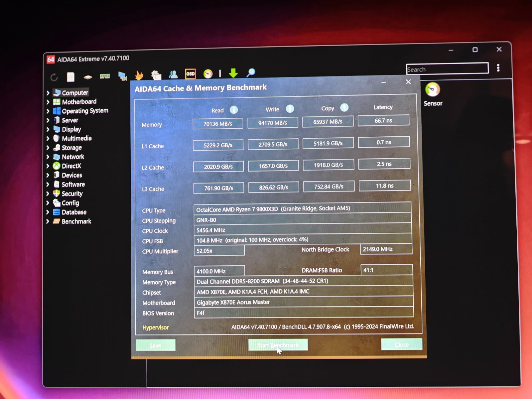This screenshot has width=532, height=399.
Task: Select DirectX in the tree
Action: [71, 166]
